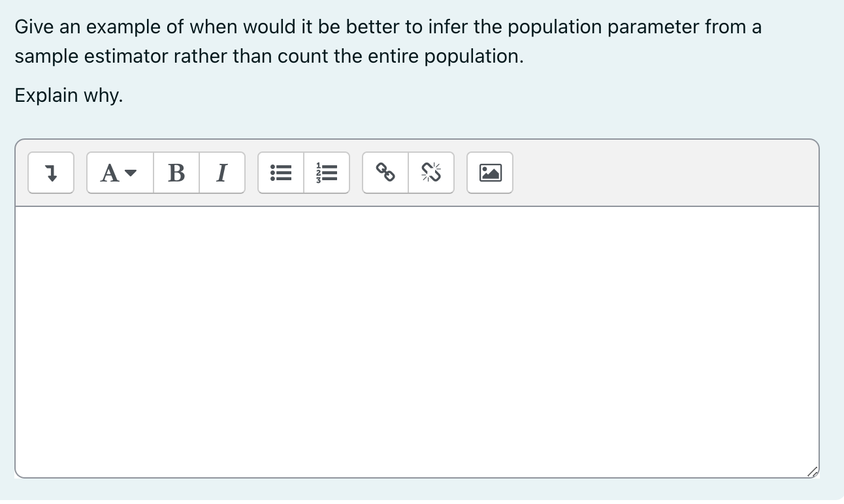844x504 pixels.
Task: Toggle the bulleted list formatting
Action: tap(281, 172)
